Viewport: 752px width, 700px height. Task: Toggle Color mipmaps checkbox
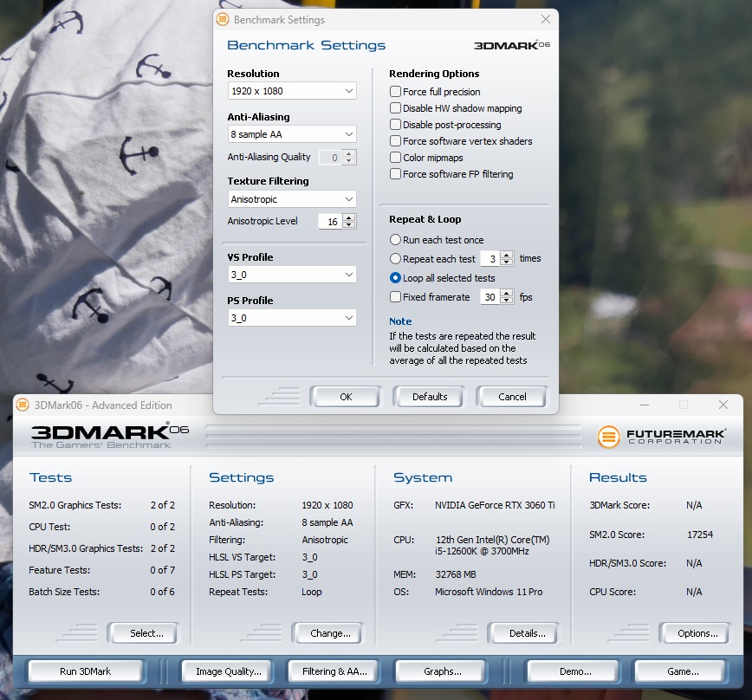point(395,158)
